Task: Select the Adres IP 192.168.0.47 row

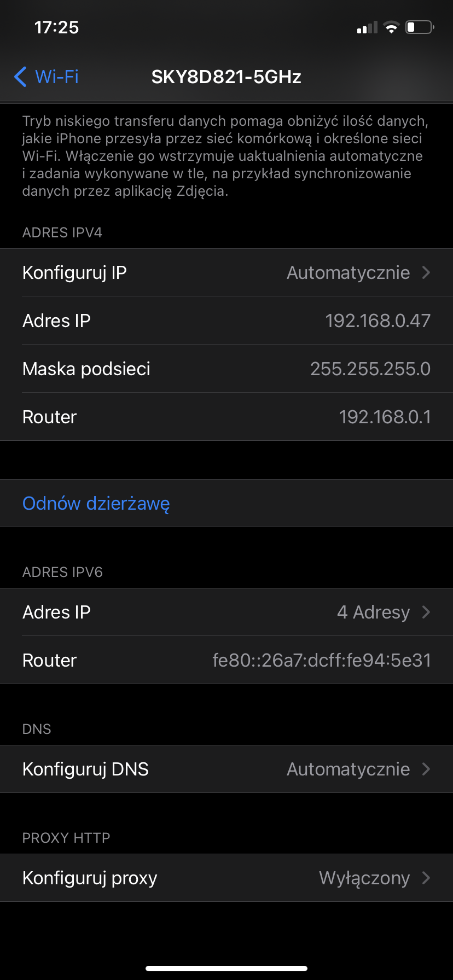Action: click(226, 320)
